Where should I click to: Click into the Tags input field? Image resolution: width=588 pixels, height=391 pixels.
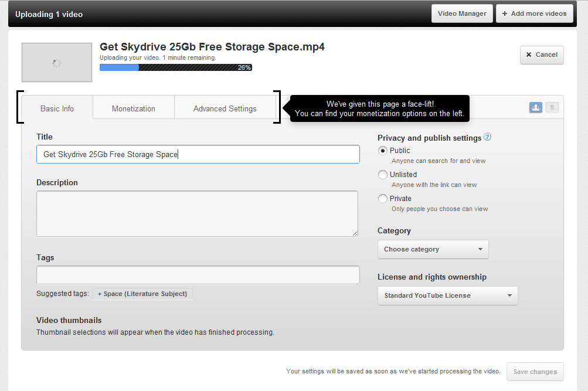tap(198, 275)
